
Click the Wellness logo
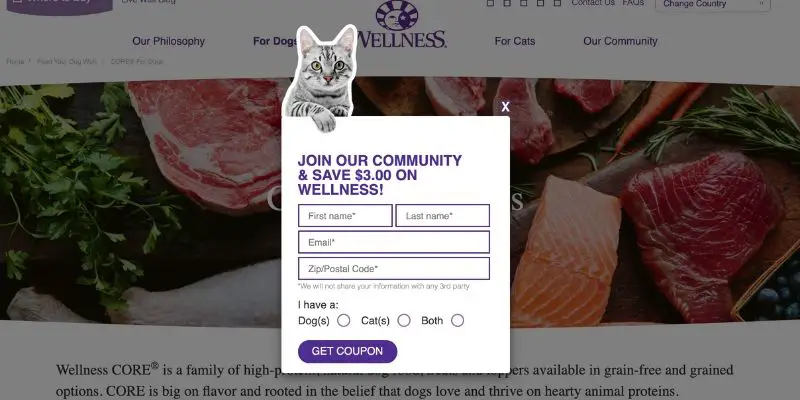click(x=403, y=24)
